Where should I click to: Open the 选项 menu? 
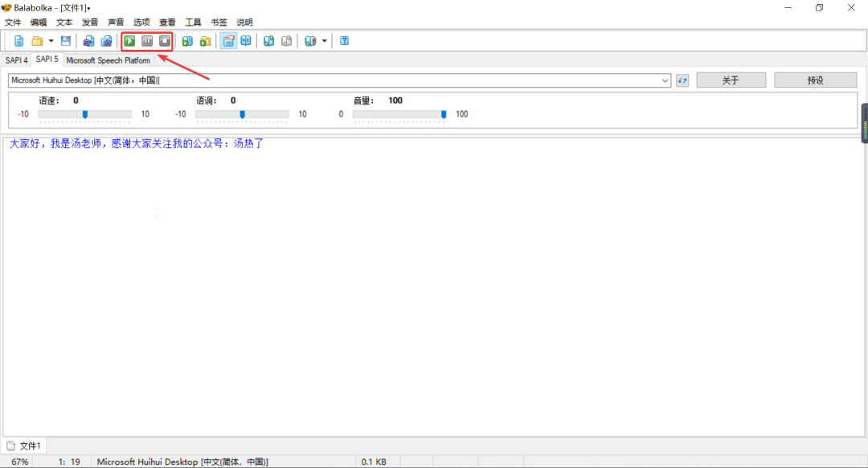click(x=141, y=23)
